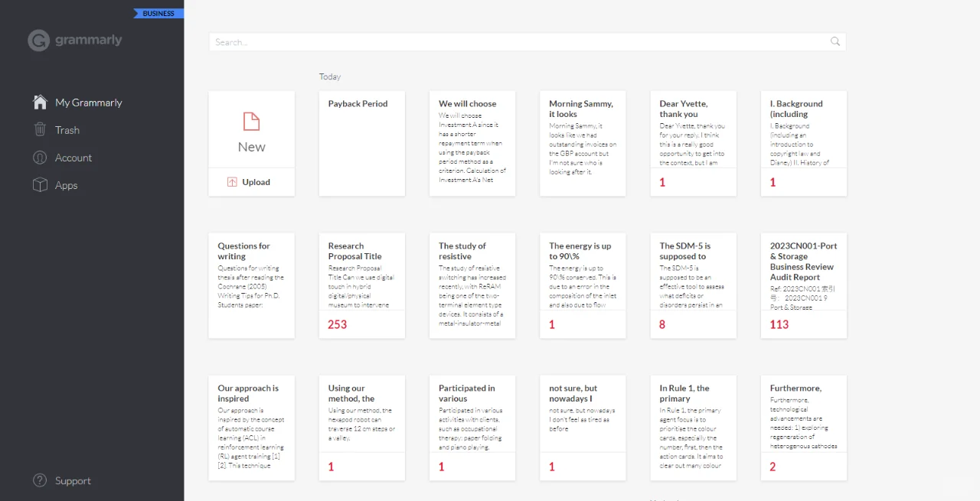The image size is (980, 501).
Task: Click the BUSINESS badge
Action: 158,13
